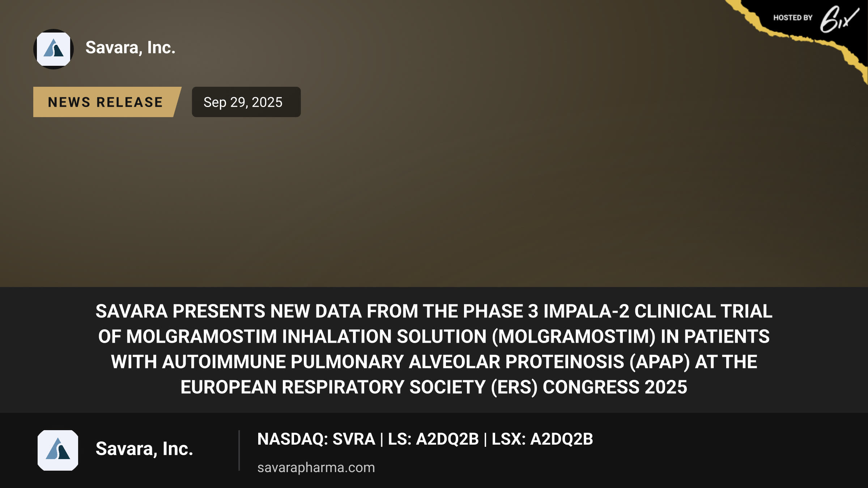The width and height of the screenshot is (868, 488).
Task: Click the headline line mentioning MOLGRAMOSTIM INHALATION SOLUTION
Action: [434, 337]
